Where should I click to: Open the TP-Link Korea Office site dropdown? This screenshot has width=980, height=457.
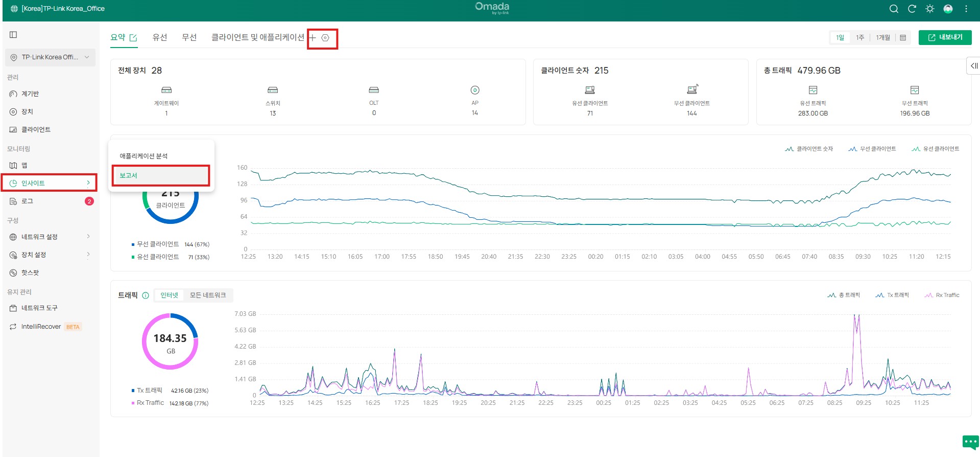50,57
